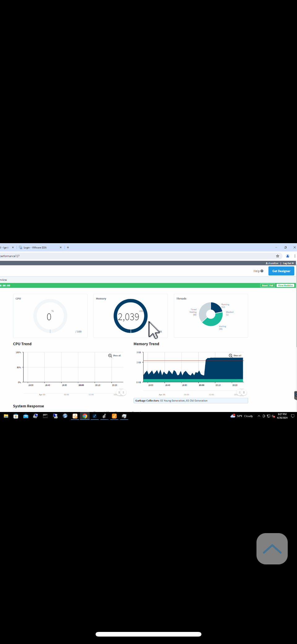
Task: Click the CPU usage gauge
Action: click(50, 316)
